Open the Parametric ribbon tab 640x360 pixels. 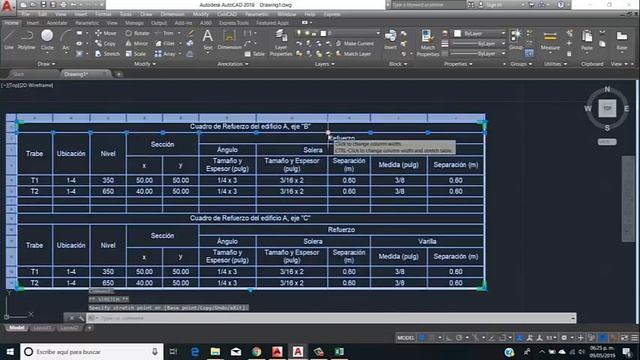click(x=87, y=23)
